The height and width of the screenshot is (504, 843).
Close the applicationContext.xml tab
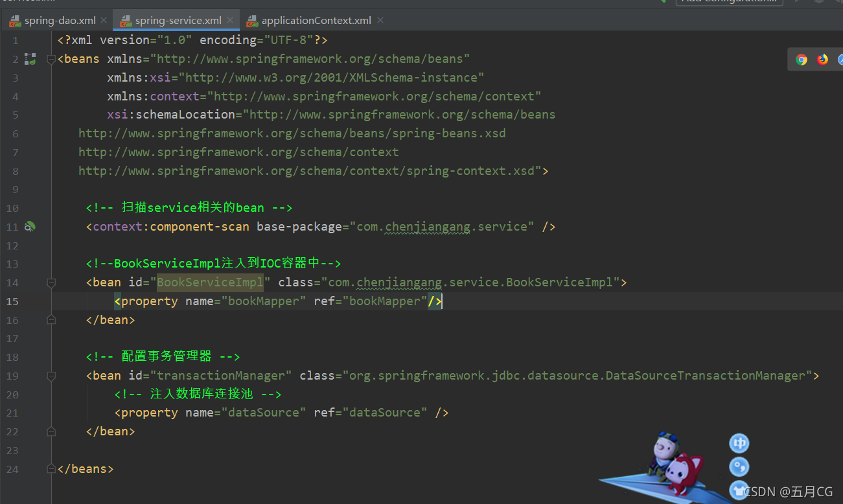point(380,21)
